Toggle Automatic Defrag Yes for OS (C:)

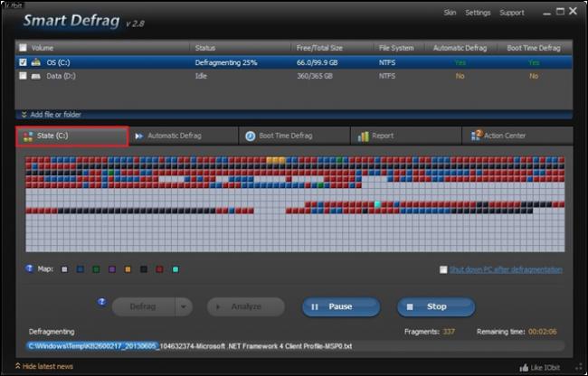460,62
